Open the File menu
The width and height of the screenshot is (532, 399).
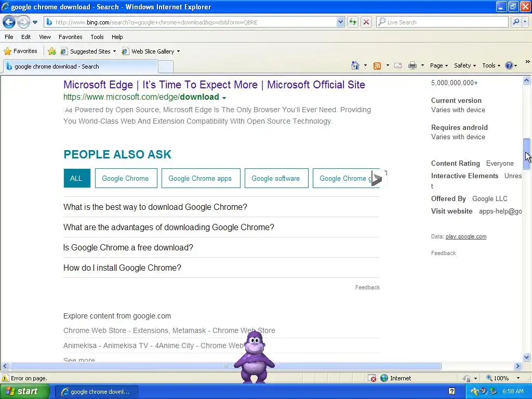(x=9, y=37)
